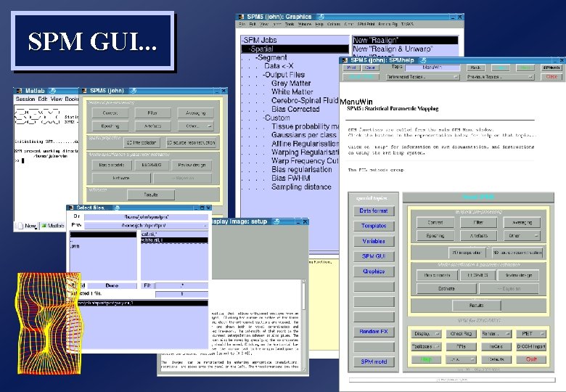This screenshot has height=392, width=566.
Task: Click the pin icon in the Select files title bar
Action: [x=117, y=208]
